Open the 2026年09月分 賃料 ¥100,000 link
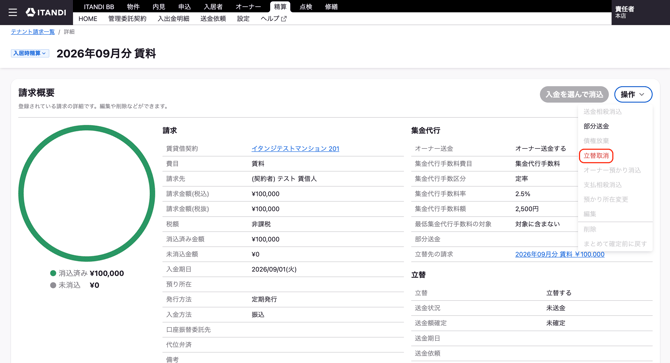The image size is (670, 363). [x=560, y=255]
